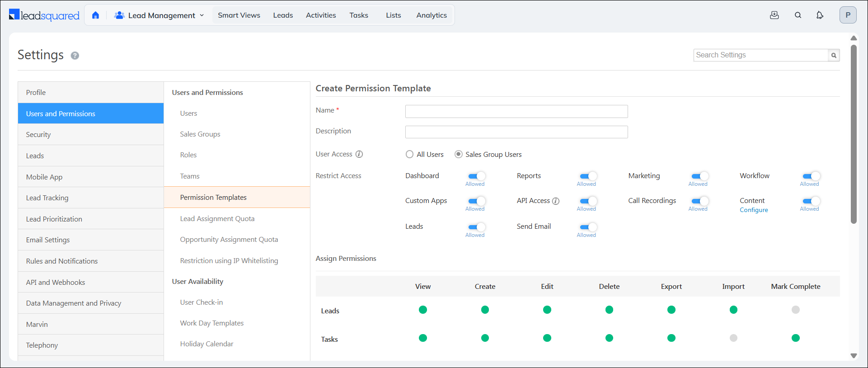
Task: Open Teams submenu link
Action: point(190,176)
